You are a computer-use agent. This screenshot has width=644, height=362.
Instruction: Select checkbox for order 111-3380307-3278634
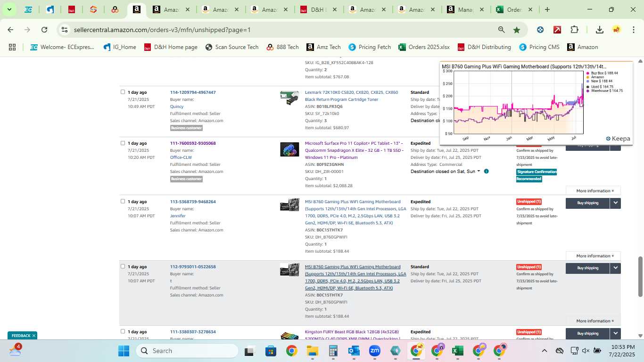(x=123, y=331)
